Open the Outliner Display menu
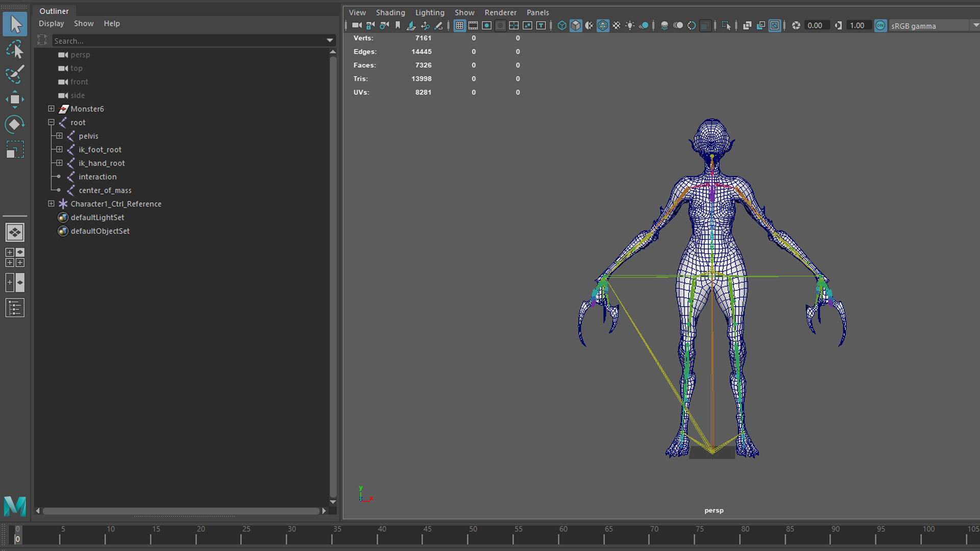 (x=51, y=23)
